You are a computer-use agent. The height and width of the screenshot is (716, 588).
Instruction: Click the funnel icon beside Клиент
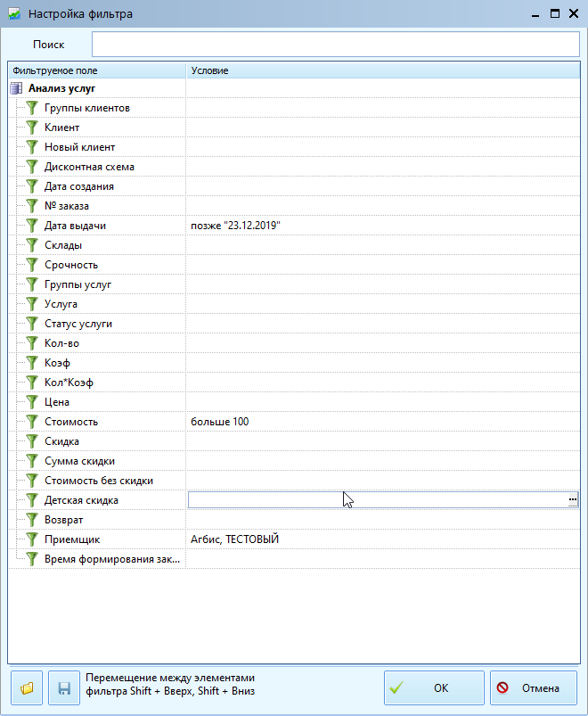[x=32, y=128]
